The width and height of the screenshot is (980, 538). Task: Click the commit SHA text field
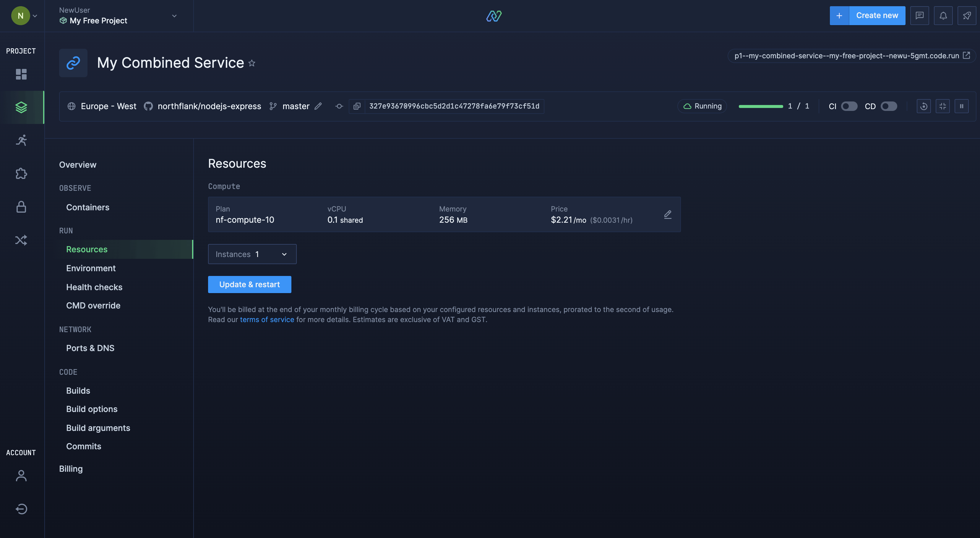coord(454,106)
